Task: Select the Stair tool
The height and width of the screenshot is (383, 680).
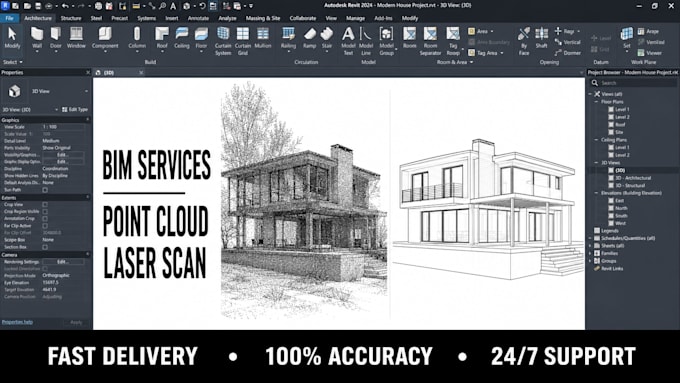Action: 327,38
